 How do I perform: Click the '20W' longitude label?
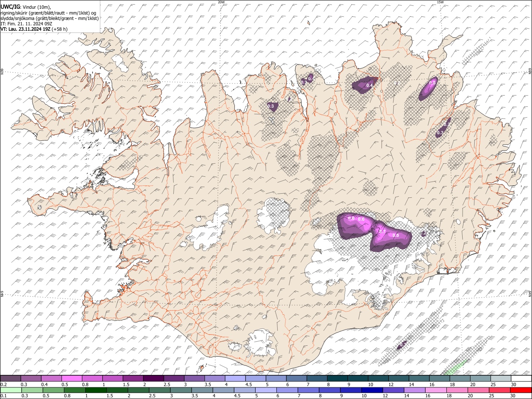pyautogui.click(x=221, y=2)
